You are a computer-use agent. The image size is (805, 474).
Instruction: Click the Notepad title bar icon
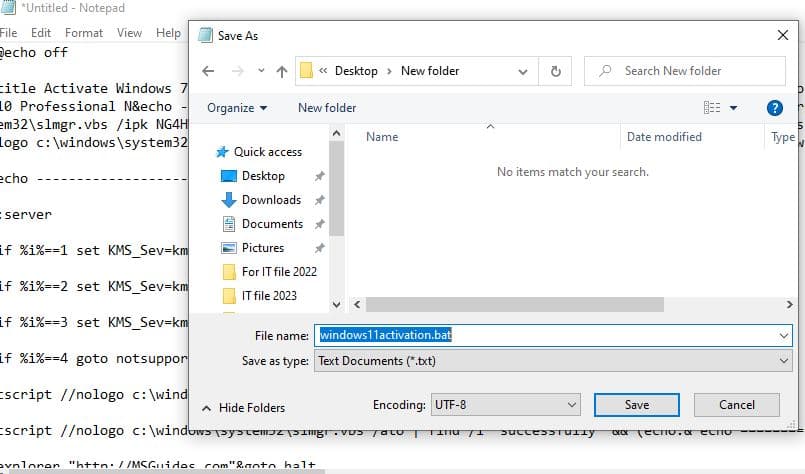(x=8, y=8)
